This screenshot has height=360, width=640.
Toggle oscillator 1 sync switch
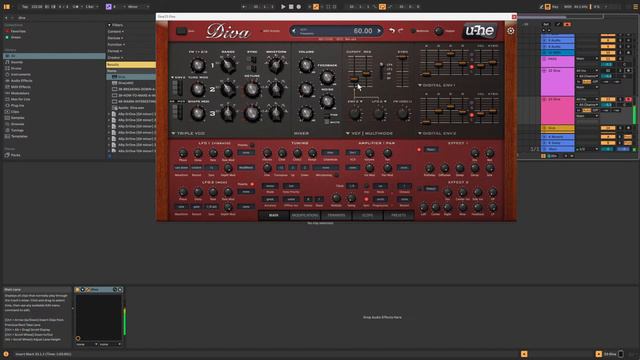point(252,60)
